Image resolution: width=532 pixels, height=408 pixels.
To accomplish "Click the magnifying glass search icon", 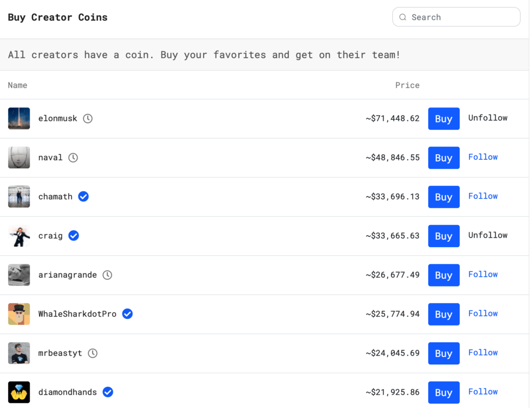I will coord(403,17).
